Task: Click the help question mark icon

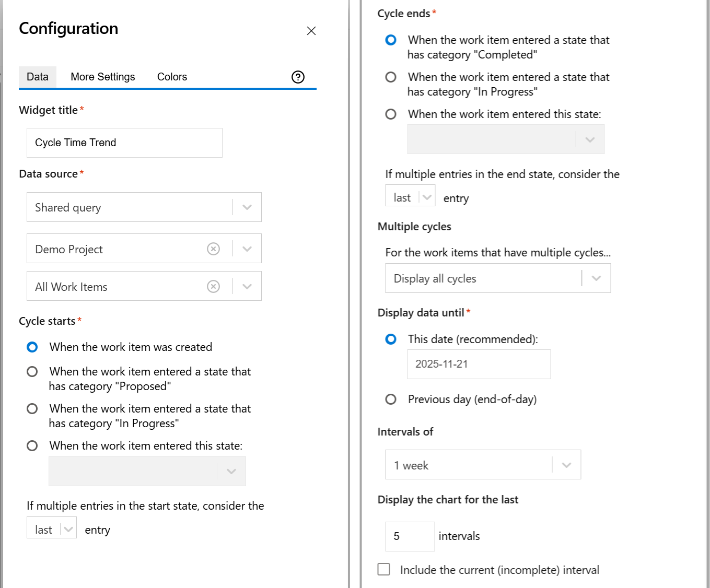Action: [298, 77]
